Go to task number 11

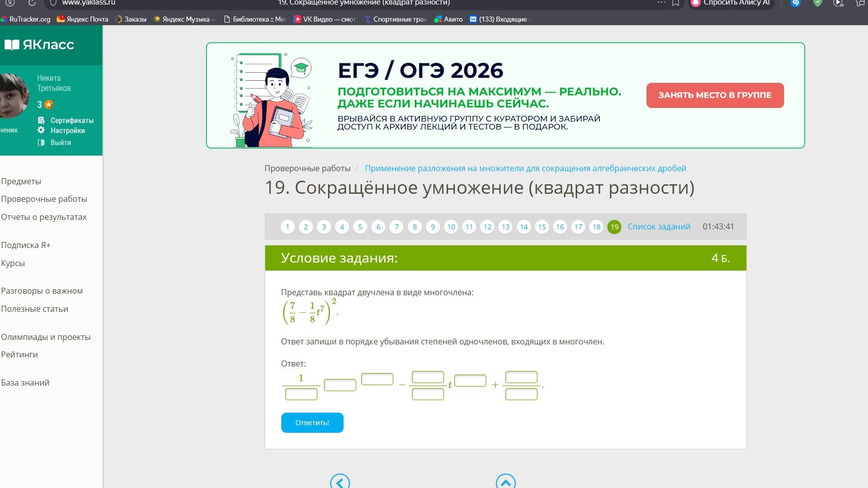469,227
